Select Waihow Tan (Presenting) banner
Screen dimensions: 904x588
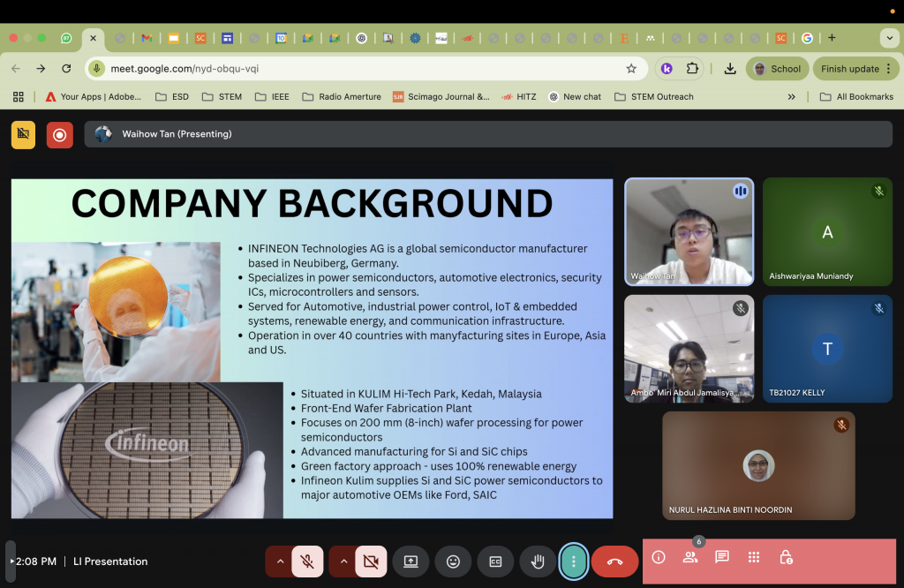487,133
